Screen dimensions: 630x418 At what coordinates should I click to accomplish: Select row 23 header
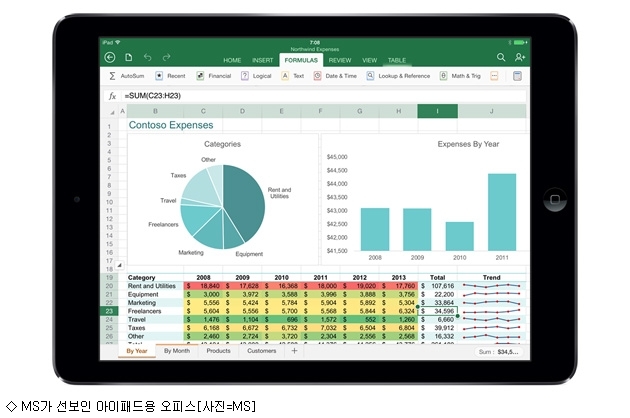pyautogui.click(x=109, y=311)
